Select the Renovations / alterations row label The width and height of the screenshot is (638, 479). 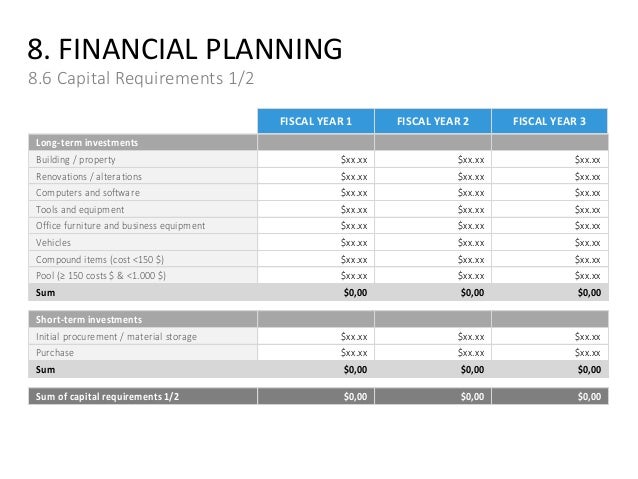(89, 177)
